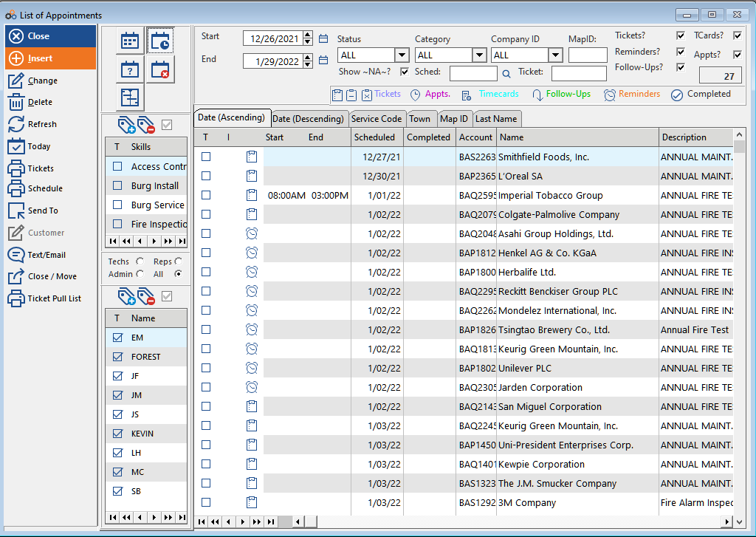
Task: Expand the Company ID dropdown
Action: 555,55
